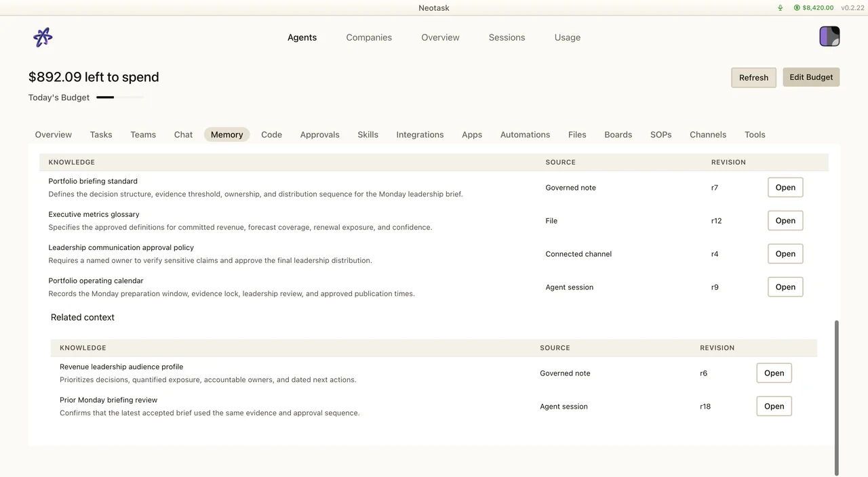
Task: Open Executive metrics glossary entry
Action: [785, 221]
